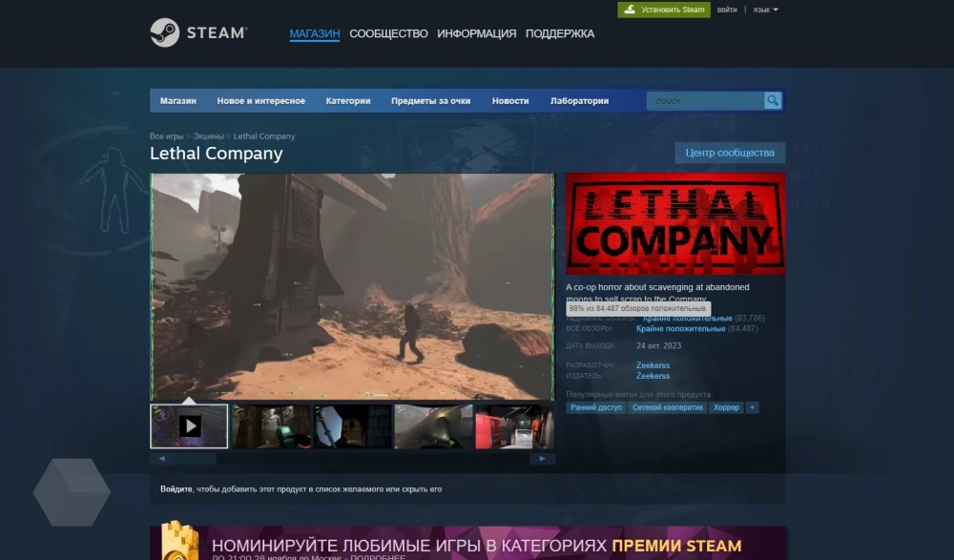954x560 pixels.
Task: Expand the «Категории» menu
Action: click(x=347, y=101)
